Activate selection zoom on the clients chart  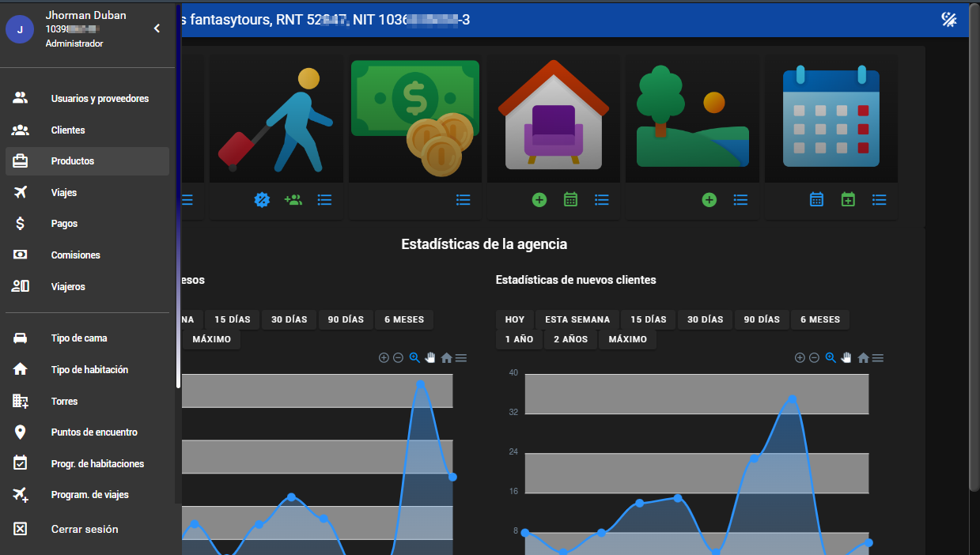pos(831,357)
